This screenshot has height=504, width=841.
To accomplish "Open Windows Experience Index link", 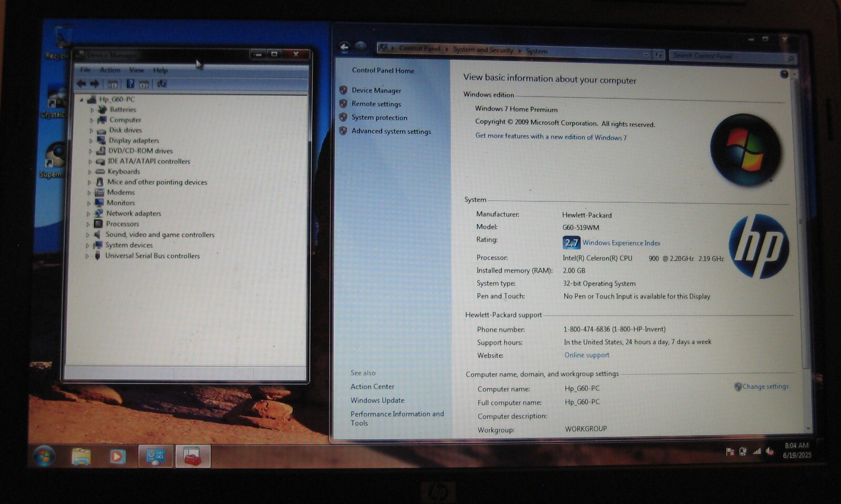I will point(621,243).
